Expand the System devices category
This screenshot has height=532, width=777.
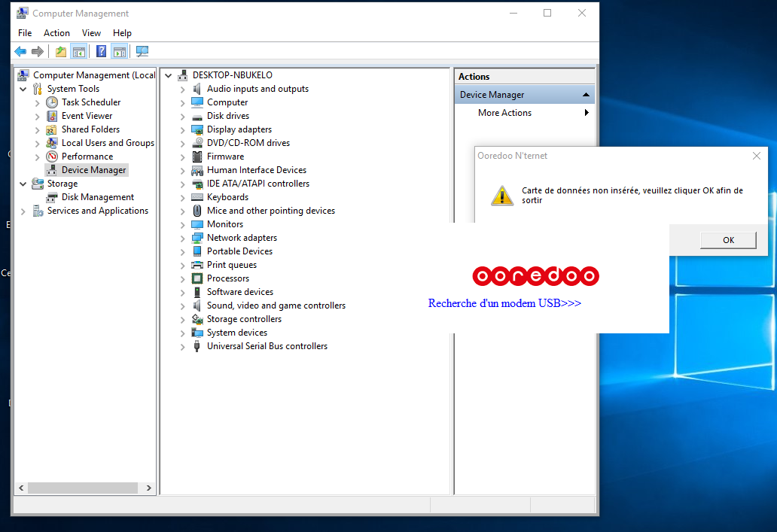tap(183, 333)
